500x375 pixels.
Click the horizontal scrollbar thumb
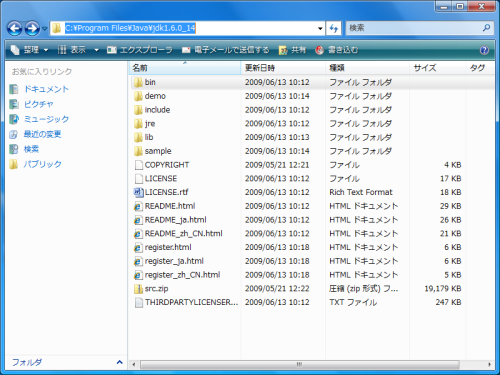(x=299, y=364)
